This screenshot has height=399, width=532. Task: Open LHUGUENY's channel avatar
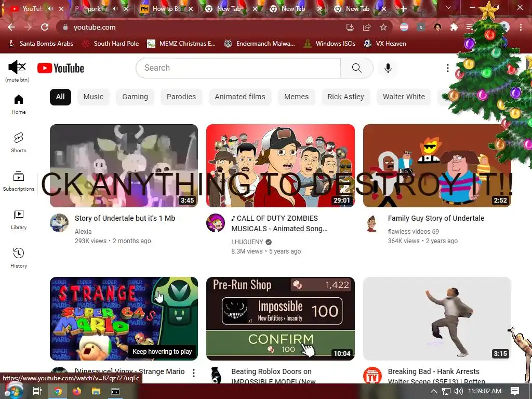click(x=216, y=223)
